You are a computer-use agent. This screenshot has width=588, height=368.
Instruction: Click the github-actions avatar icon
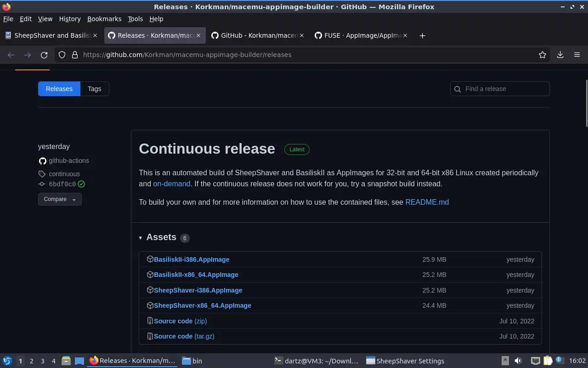(42, 161)
